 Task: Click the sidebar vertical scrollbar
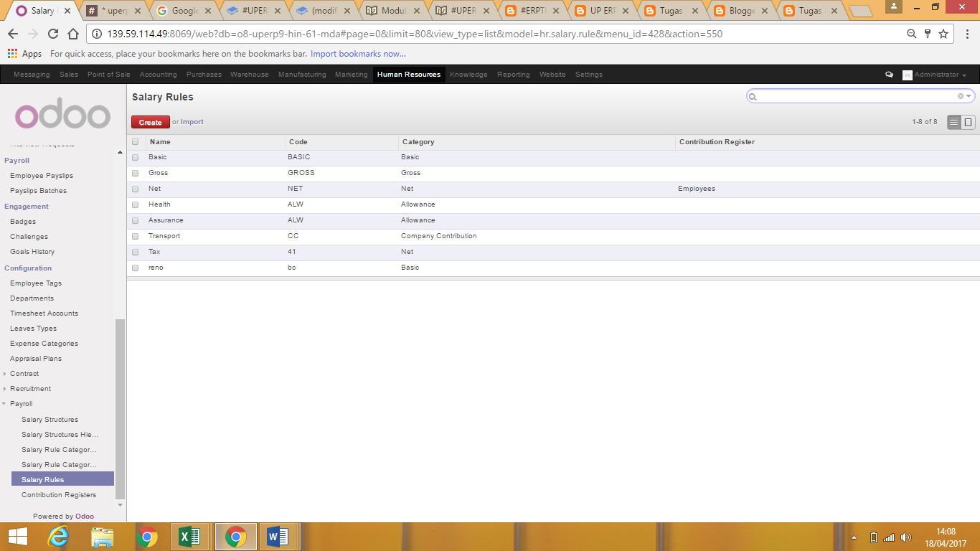click(x=120, y=409)
